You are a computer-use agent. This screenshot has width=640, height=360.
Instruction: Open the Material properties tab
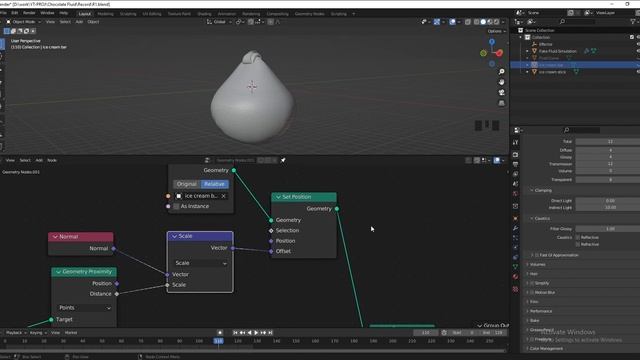516,277
